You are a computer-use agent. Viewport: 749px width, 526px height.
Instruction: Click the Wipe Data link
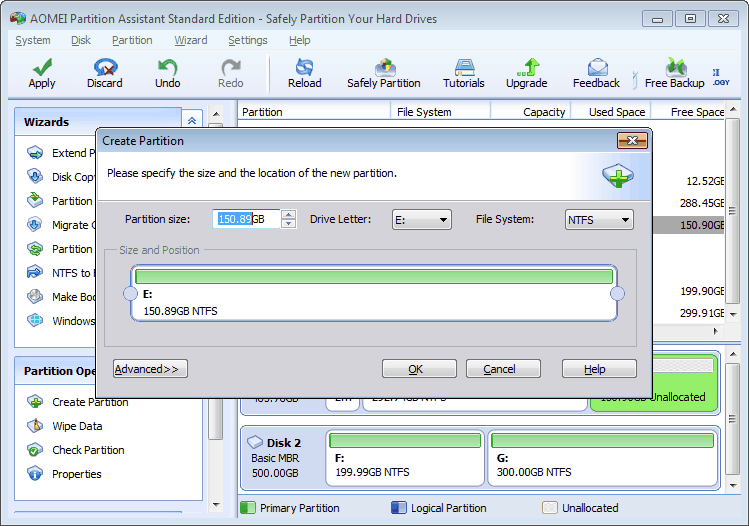click(77, 426)
